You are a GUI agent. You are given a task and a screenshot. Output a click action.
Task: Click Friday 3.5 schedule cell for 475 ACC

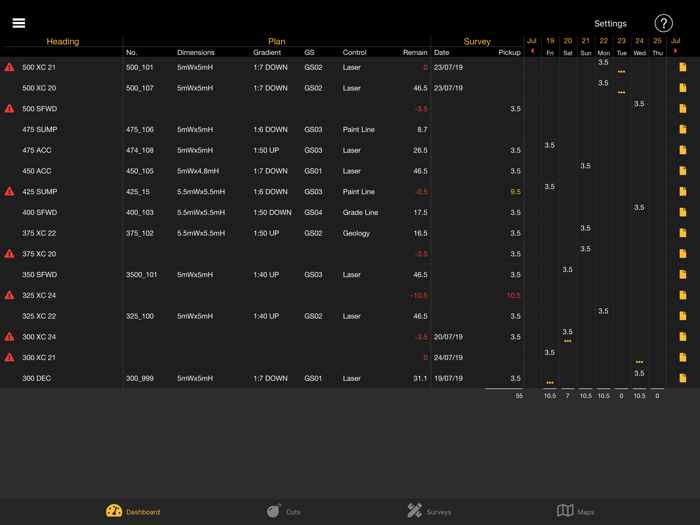coord(550,145)
